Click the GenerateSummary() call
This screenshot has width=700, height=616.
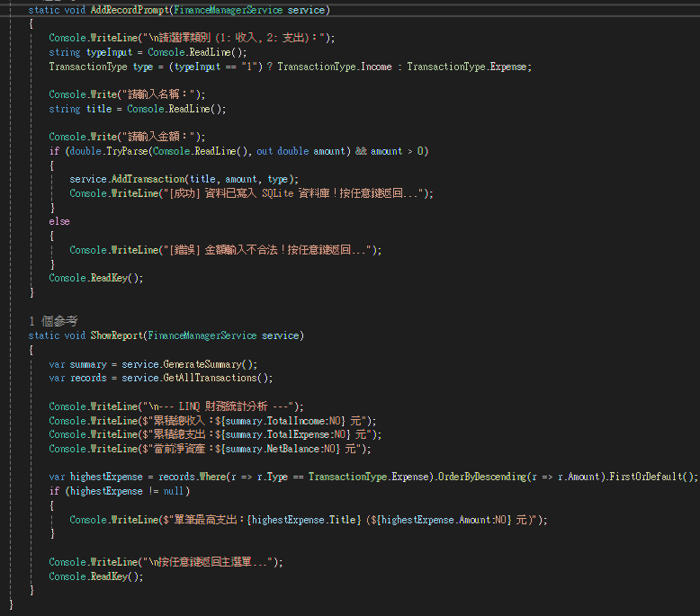pyautogui.click(x=208, y=364)
